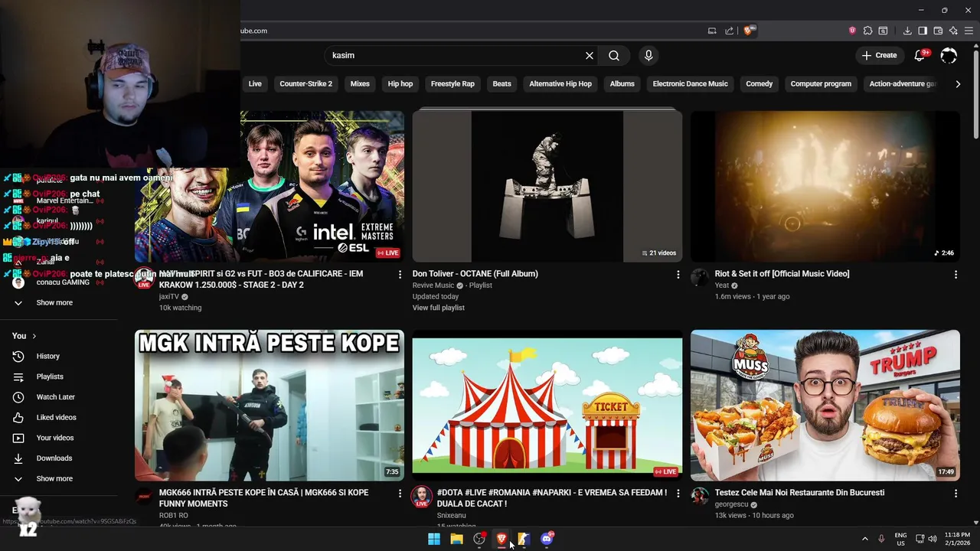980x551 pixels.
Task: Open the circus tent DOTA live thumbnail
Action: coord(547,406)
